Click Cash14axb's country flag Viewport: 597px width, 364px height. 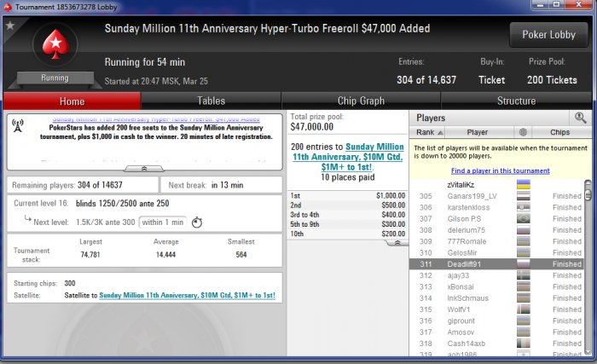click(x=524, y=344)
